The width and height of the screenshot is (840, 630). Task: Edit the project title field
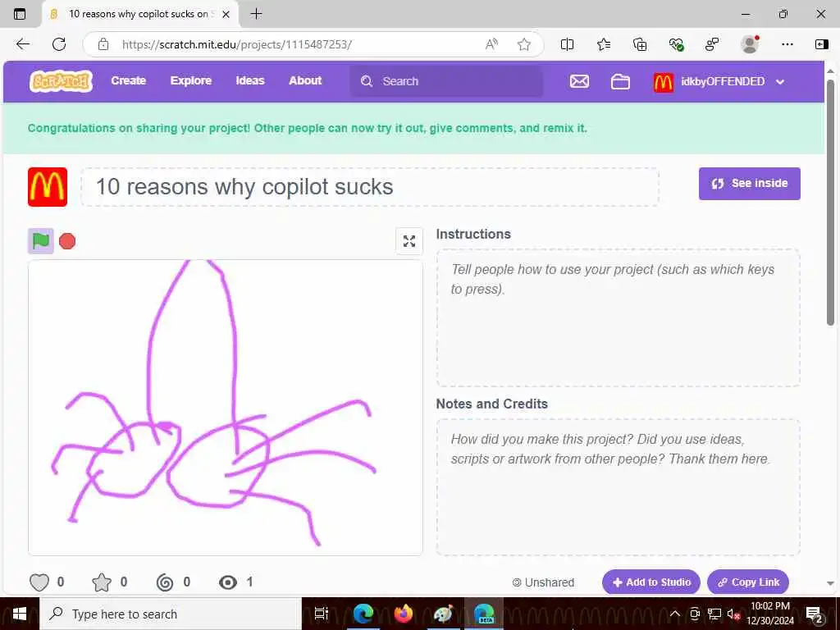[x=370, y=187]
